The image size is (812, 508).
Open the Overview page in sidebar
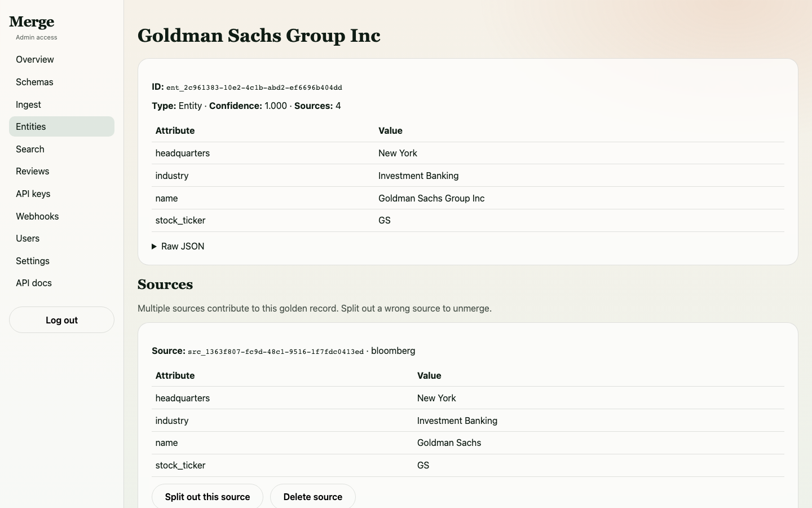point(61,59)
